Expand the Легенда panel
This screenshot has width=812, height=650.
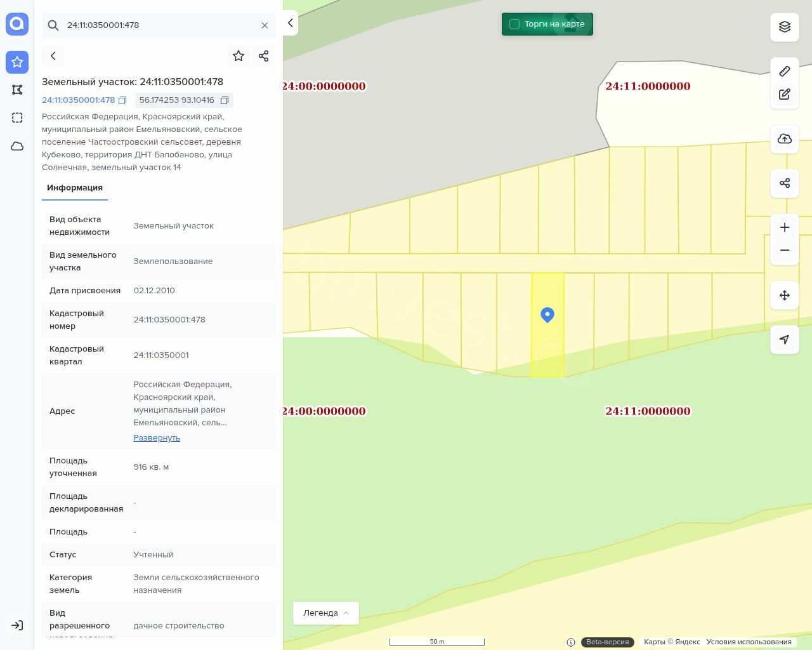[x=325, y=613]
